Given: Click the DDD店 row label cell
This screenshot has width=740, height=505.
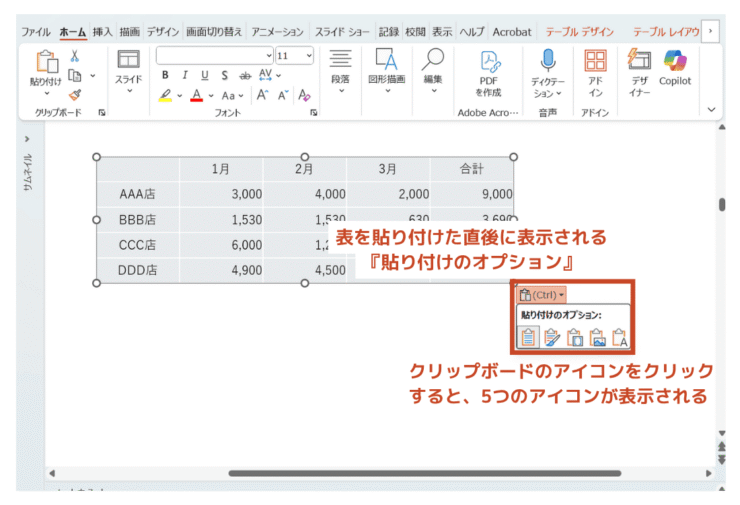Looking at the screenshot, I should click(x=137, y=270).
